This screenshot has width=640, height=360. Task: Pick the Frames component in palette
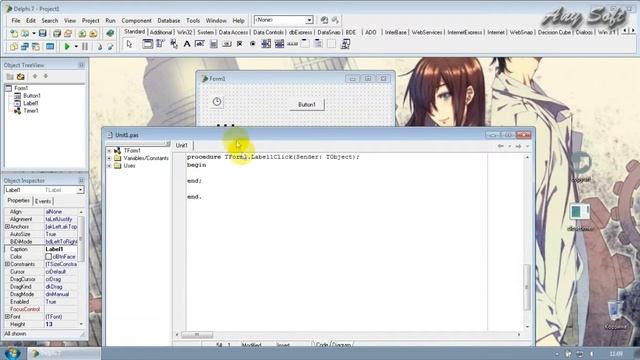(x=147, y=44)
